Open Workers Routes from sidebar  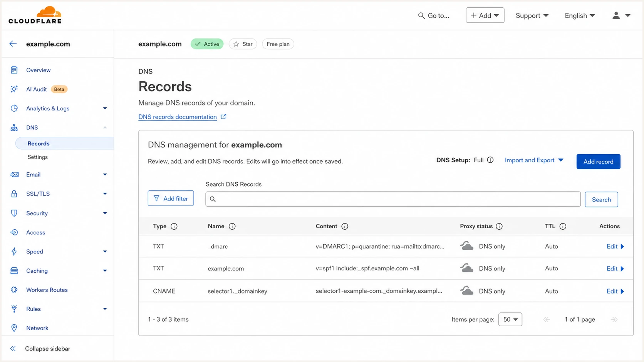[47, 290]
